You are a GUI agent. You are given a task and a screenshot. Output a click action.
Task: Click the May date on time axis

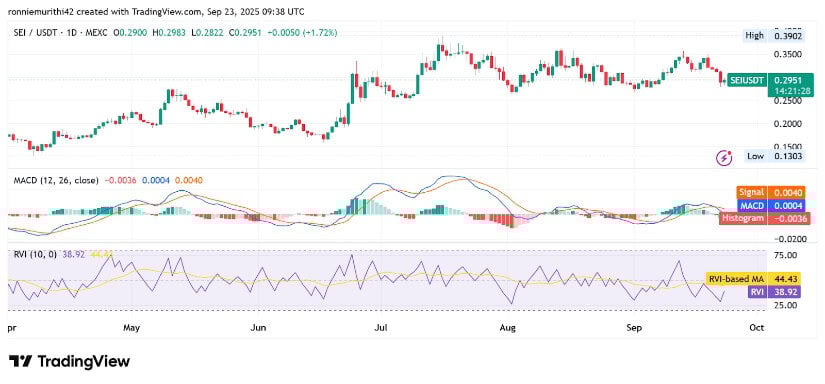point(132,328)
